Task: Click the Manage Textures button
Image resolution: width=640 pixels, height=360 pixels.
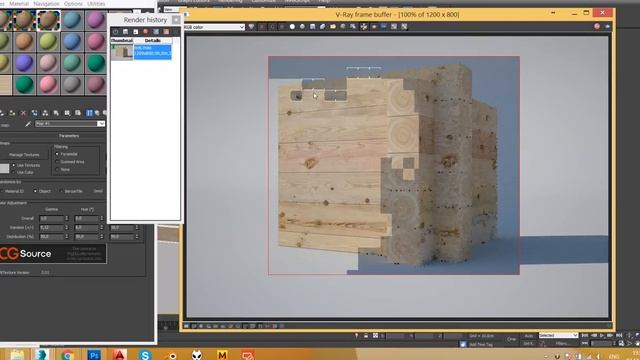Action: (x=24, y=155)
